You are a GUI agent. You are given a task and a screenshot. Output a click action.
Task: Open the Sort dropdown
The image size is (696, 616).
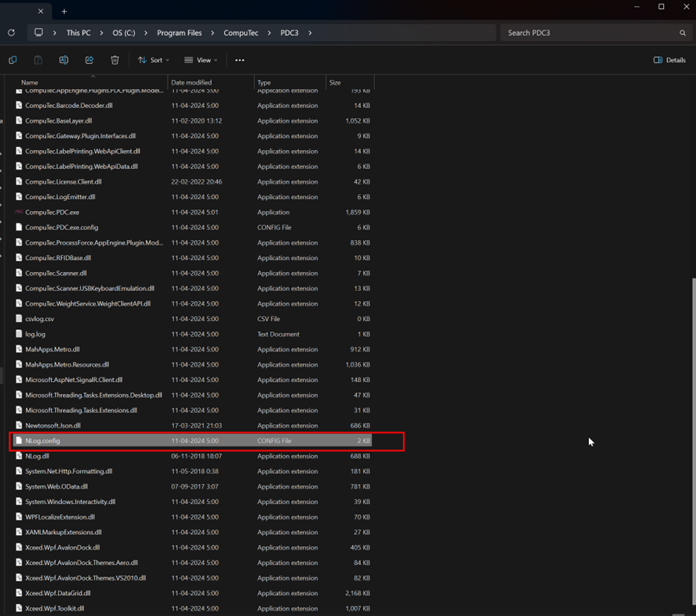[x=153, y=59]
